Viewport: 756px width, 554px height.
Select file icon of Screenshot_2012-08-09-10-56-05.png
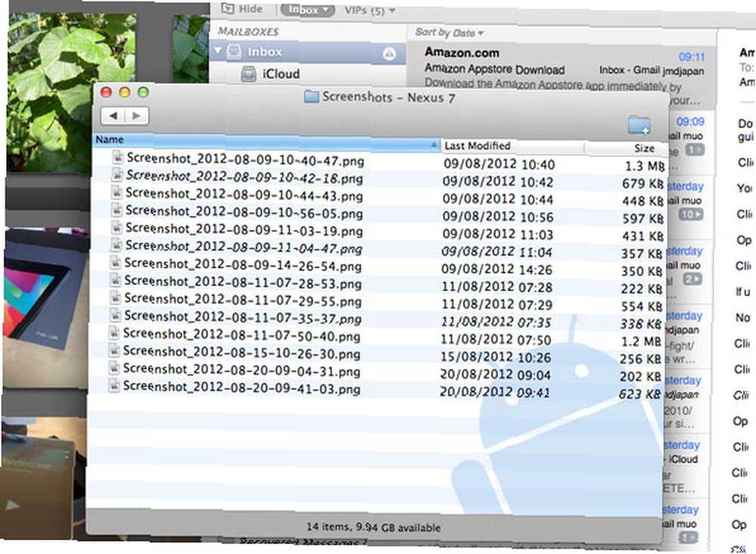(116, 210)
